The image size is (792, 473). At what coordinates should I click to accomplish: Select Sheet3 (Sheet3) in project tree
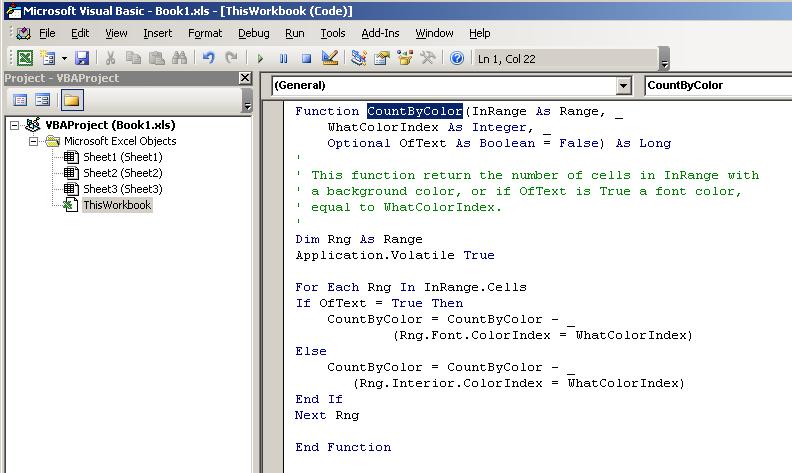tap(123, 189)
